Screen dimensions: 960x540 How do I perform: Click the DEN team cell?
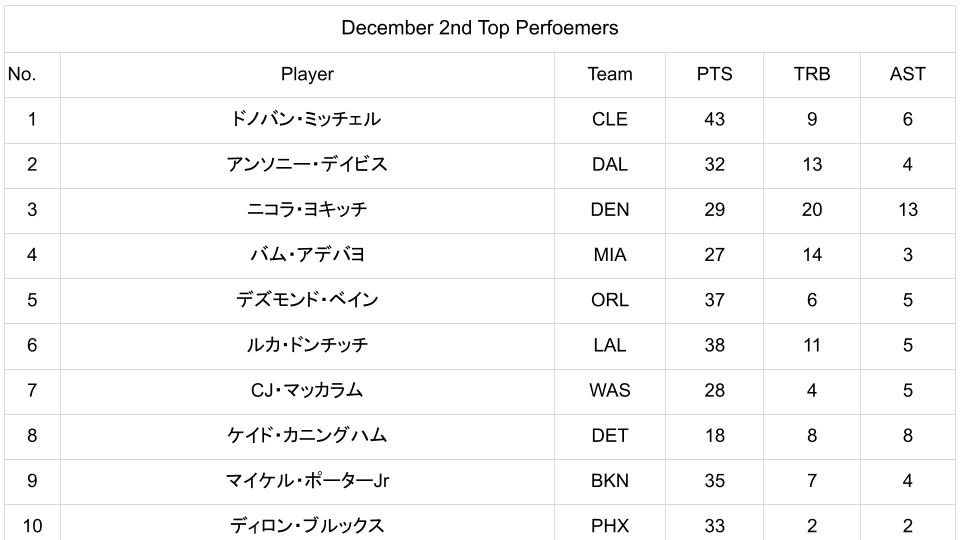[609, 210]
